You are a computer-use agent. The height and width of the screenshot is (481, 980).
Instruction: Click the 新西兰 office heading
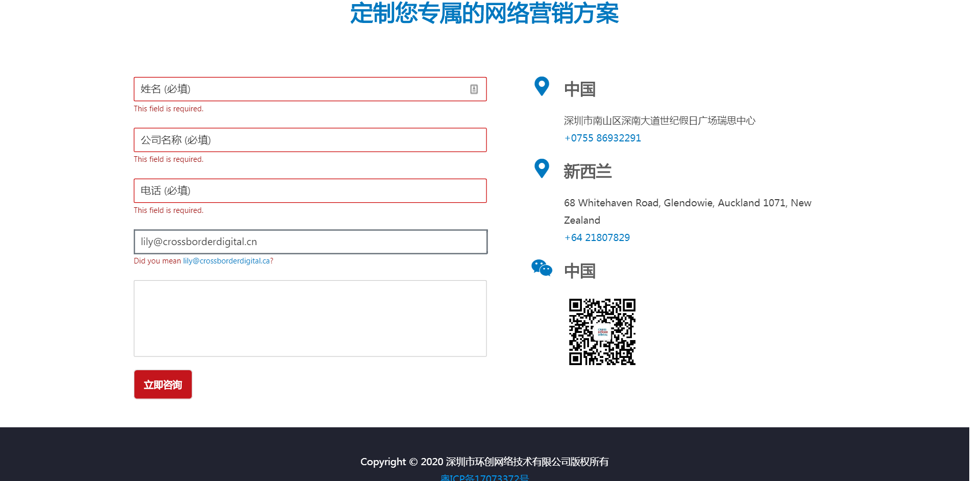pyautogui.click(x=587, y=172)
